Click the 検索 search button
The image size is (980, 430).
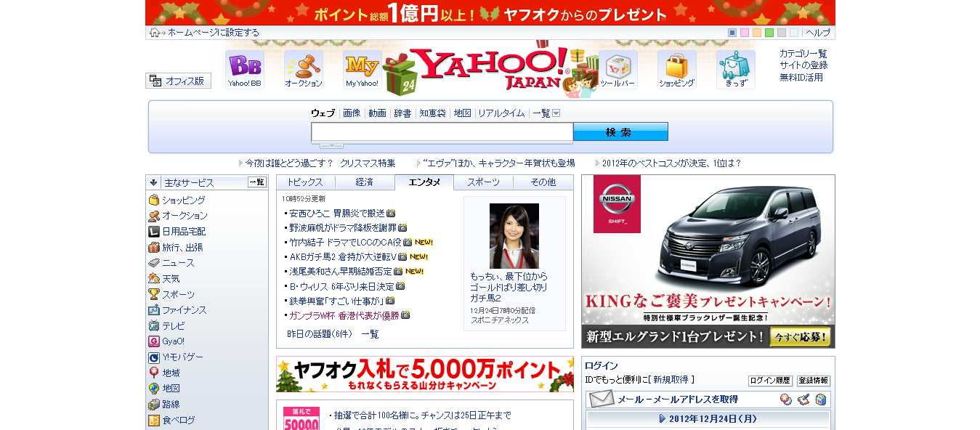pos(620,132)
